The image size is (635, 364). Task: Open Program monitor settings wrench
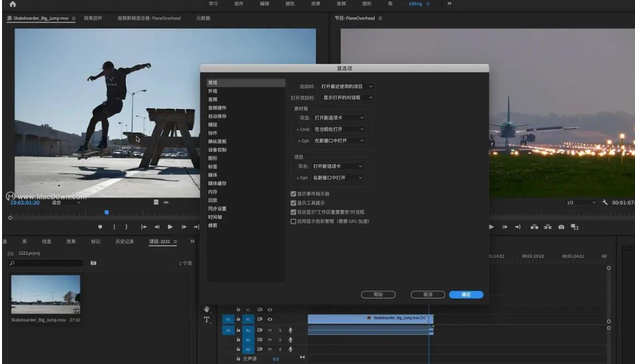pos(605,202)
